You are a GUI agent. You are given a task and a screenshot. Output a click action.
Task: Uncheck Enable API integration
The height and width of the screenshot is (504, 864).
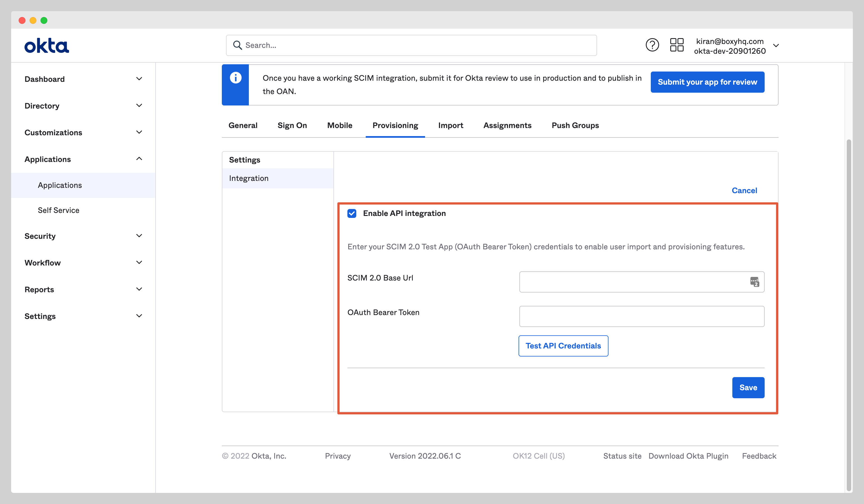352,213
